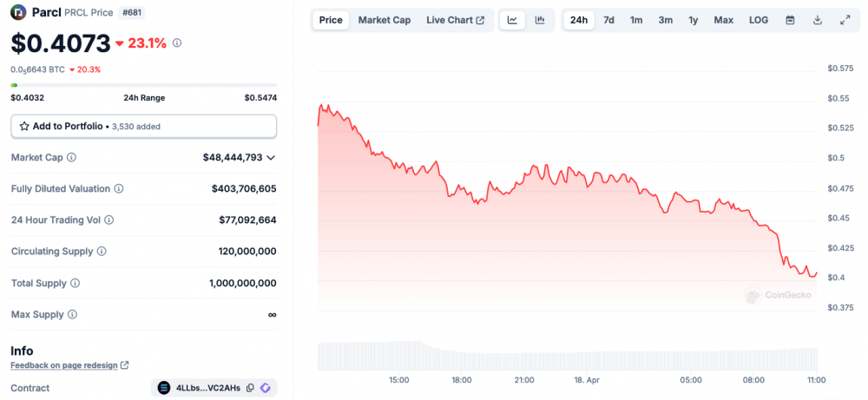868x400 pixels.
Task: Click the external link icon next to Live Chart
Action: (x=481, y=21)
